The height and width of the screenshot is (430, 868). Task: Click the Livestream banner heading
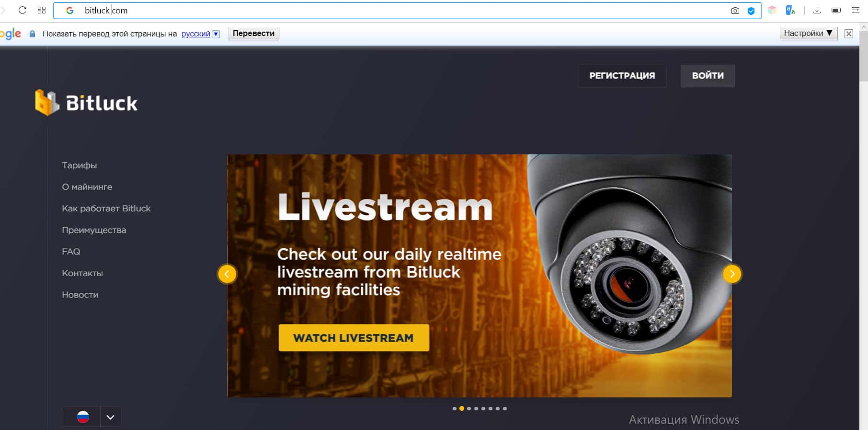[385, 208]
